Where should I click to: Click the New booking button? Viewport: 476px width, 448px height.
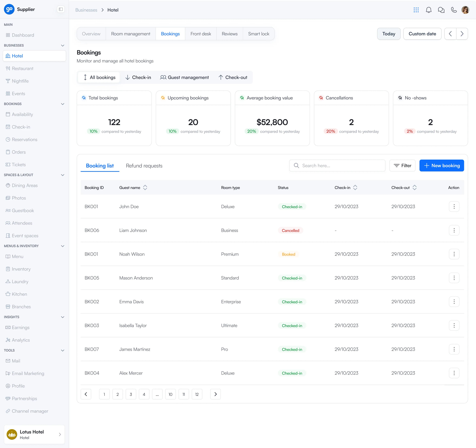pos(442,165)
